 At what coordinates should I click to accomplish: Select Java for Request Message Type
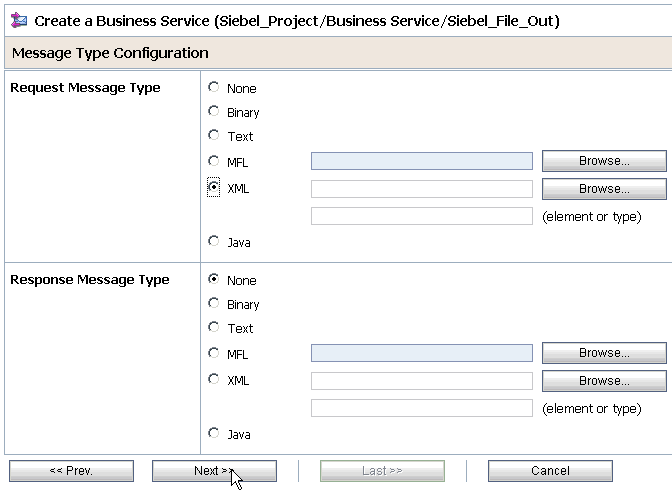pos(213,241)
